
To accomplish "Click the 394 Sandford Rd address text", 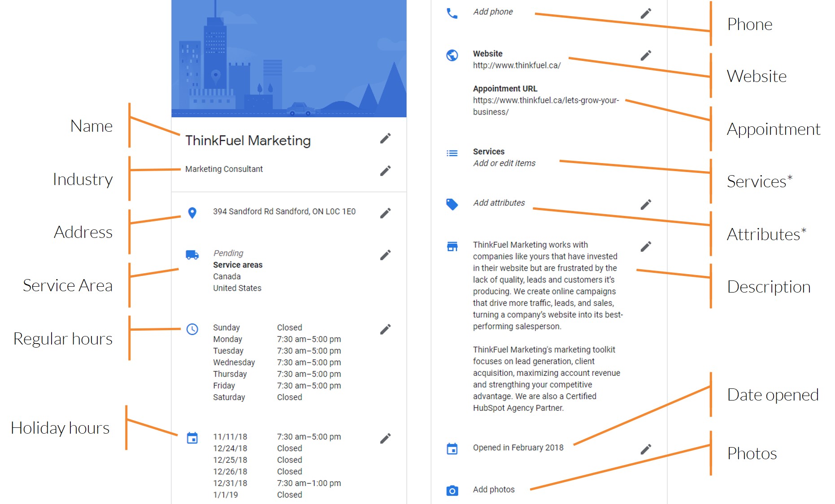I will (x=284, y=211).
